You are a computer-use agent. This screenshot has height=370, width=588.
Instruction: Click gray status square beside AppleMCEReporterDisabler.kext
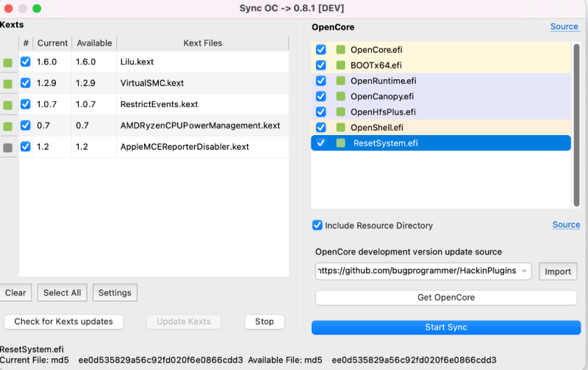[x=8, y=148]
